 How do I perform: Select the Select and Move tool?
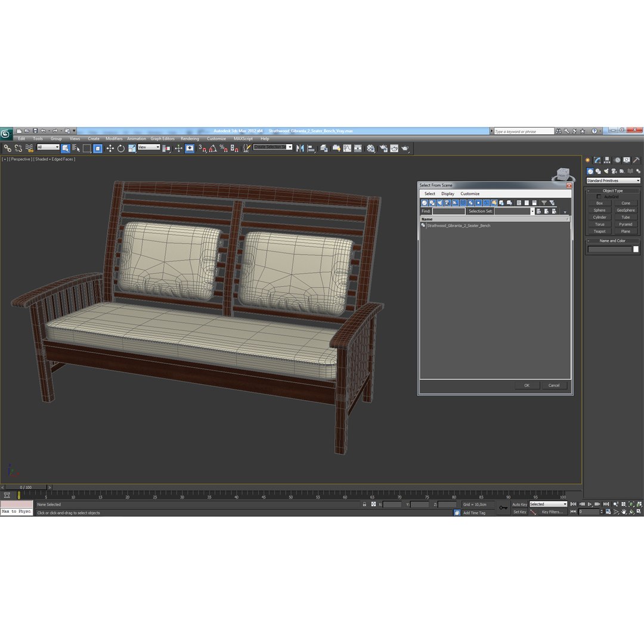coord(110,148)
